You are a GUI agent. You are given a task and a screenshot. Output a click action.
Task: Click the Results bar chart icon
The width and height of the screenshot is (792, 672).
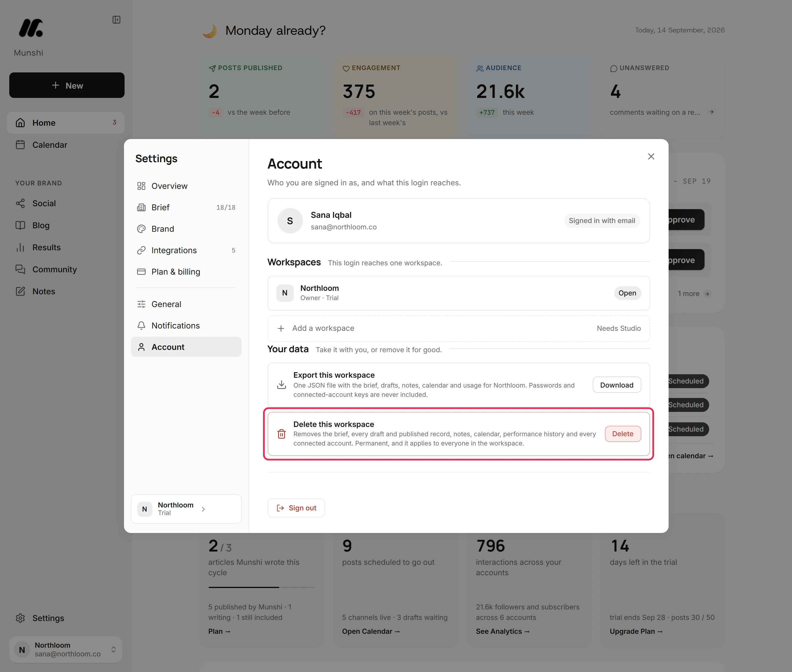[x=21, y=247]
